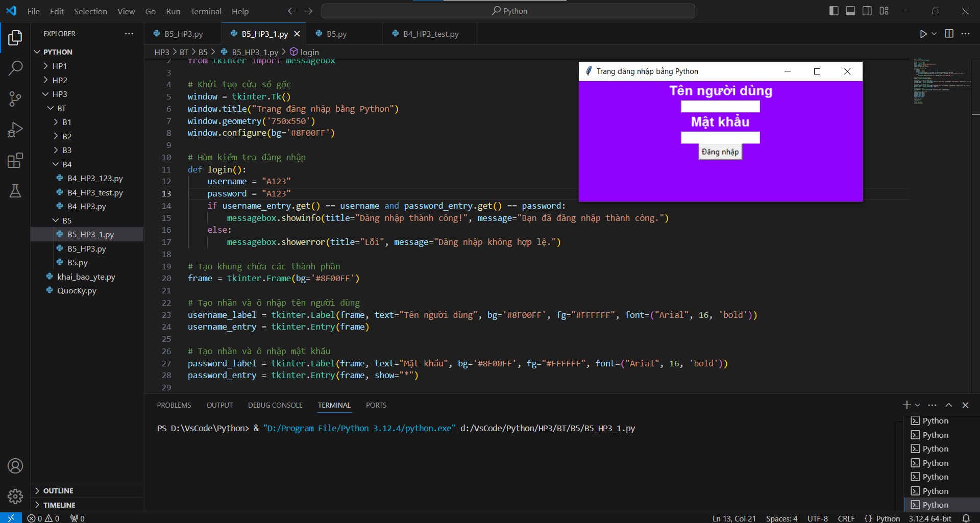Image resolution: width=980 pixels, height=523 pixels.
Task: Click the editor minimap preview
Action: [x=941, y=82]
